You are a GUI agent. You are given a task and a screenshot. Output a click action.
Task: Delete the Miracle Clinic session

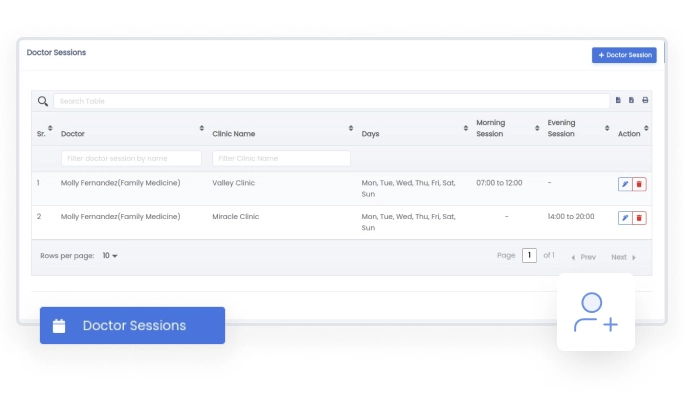[640, 218]
